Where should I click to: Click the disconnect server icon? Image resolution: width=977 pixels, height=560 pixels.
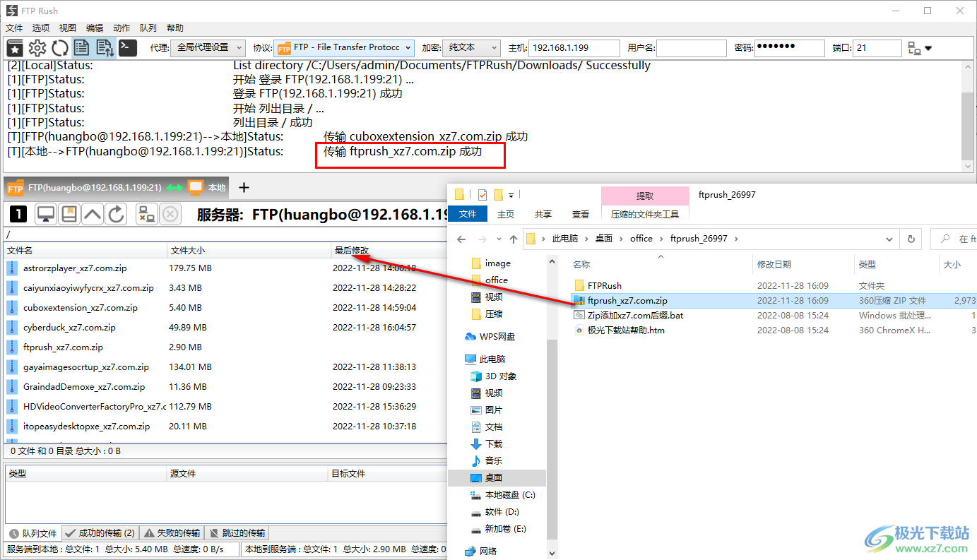[147, 215]
